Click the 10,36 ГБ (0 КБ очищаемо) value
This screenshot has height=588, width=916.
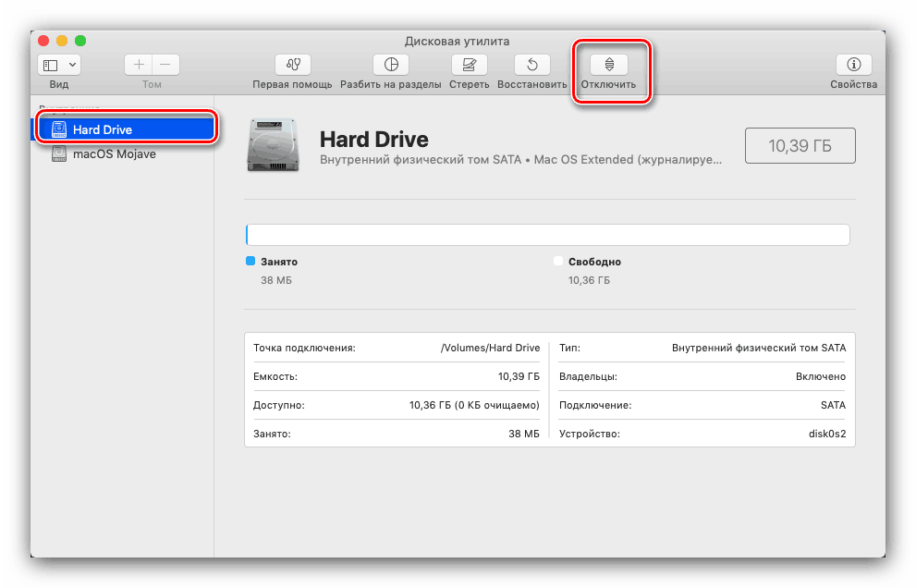pos(474,405)
